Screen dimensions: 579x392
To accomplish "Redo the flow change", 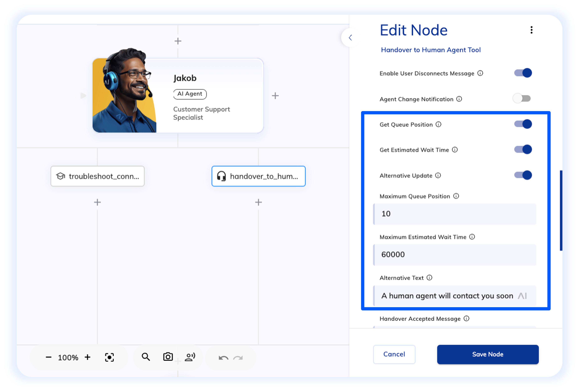I will (x=238, y=358).
